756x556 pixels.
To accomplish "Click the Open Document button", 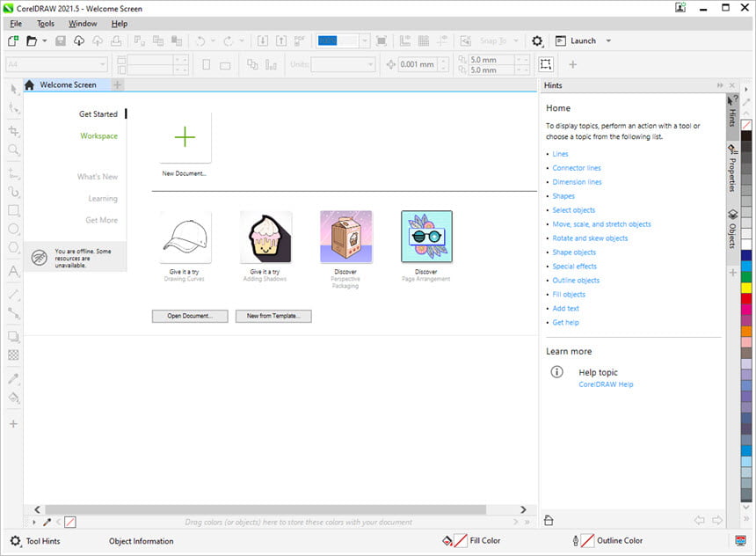I will (x=190, y=316).
